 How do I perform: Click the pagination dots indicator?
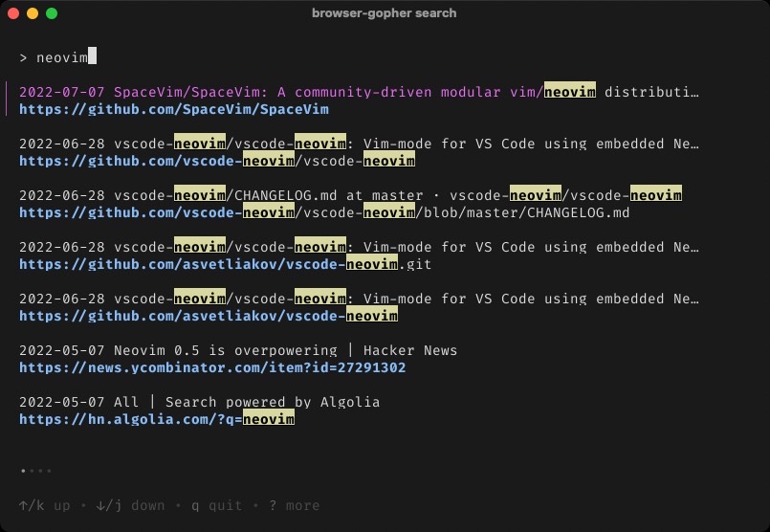pos(36,471)
